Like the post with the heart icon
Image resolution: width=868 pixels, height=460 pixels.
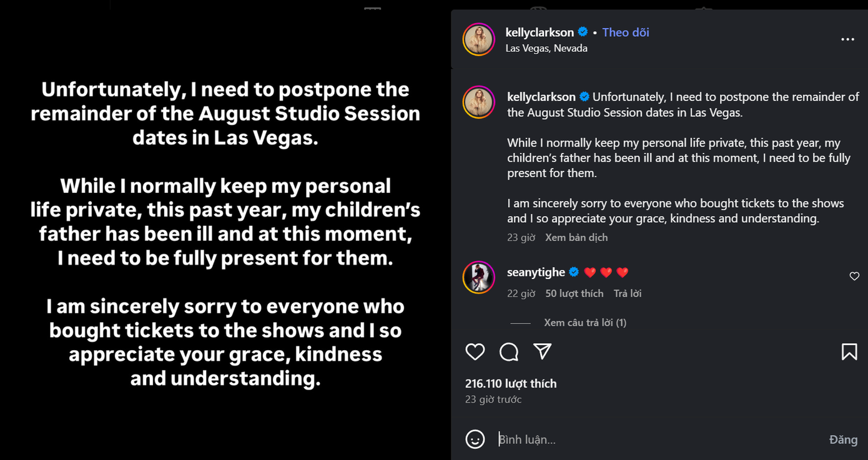(x=475, y=352)
